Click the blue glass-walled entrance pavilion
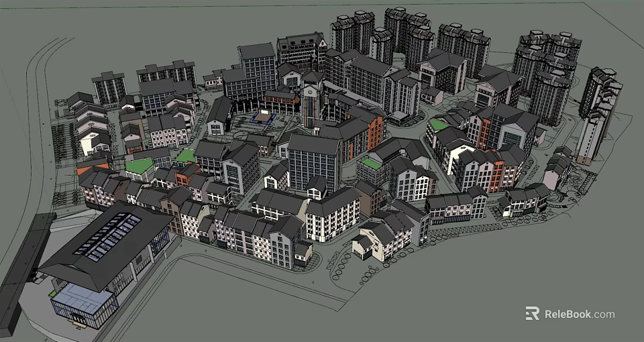The image size is (644, 342). tap(84, 306)
